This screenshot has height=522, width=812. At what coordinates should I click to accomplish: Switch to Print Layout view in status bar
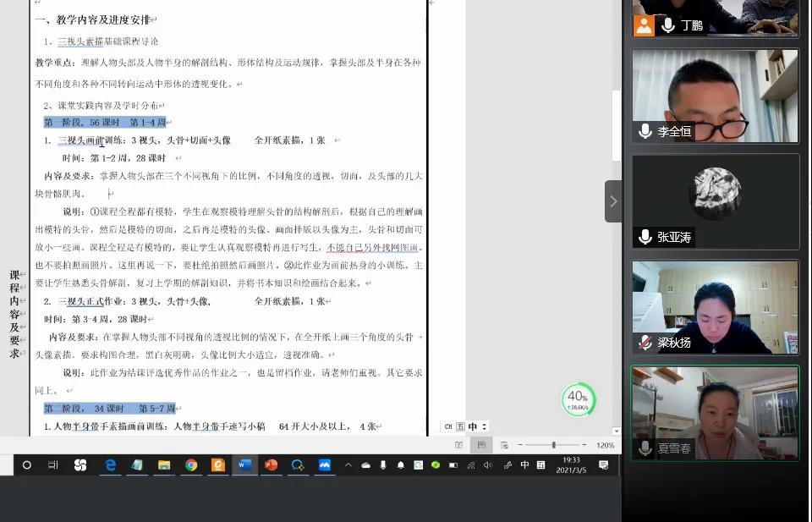click(x=480, y=445)
